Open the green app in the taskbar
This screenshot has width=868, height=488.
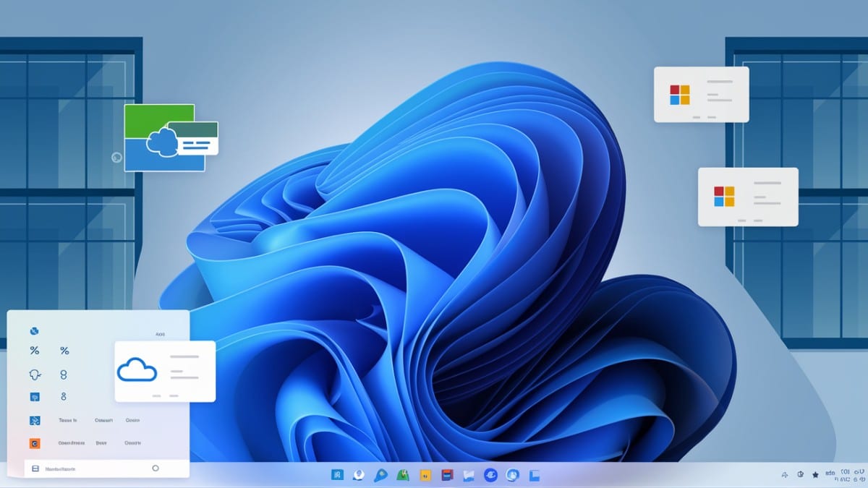[403, 475]
